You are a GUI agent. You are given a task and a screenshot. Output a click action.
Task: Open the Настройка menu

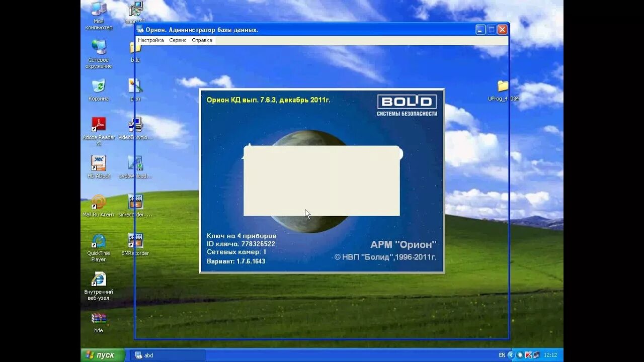151,40
